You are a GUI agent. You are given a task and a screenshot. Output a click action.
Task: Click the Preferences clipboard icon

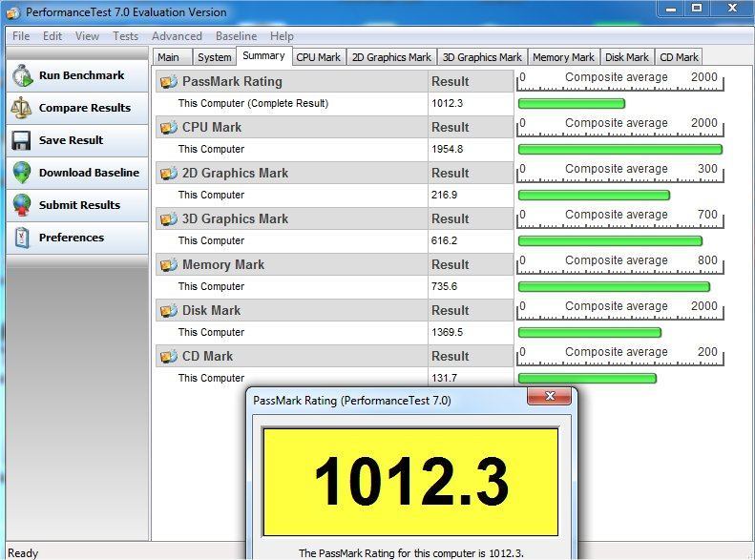coord(22,238)
